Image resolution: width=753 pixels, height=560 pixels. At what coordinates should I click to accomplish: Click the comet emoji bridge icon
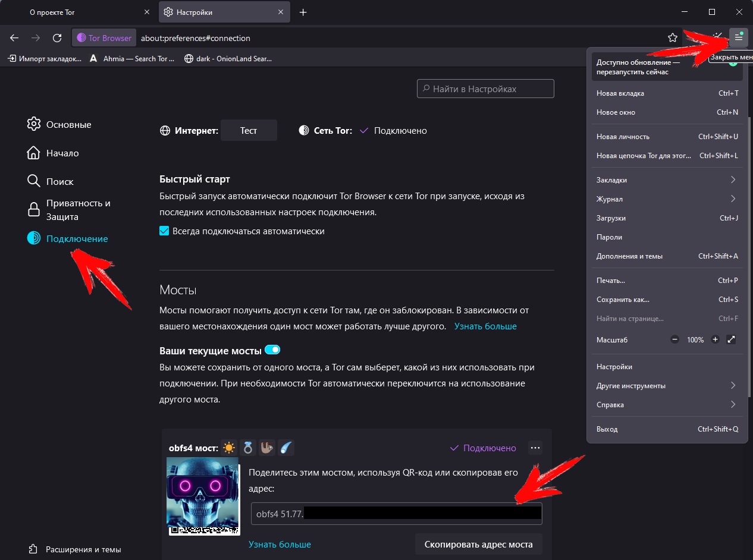coord(286,448)
